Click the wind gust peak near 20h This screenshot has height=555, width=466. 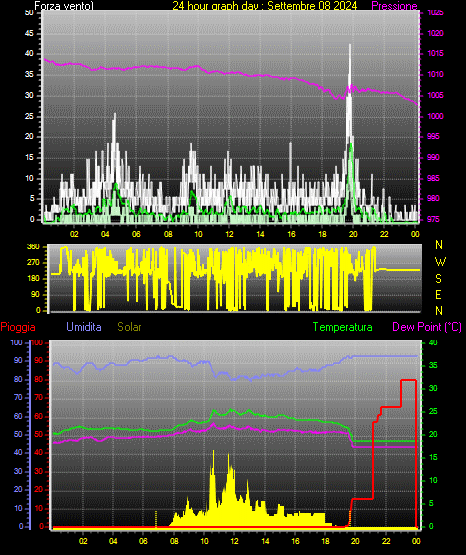pos(350,45)
